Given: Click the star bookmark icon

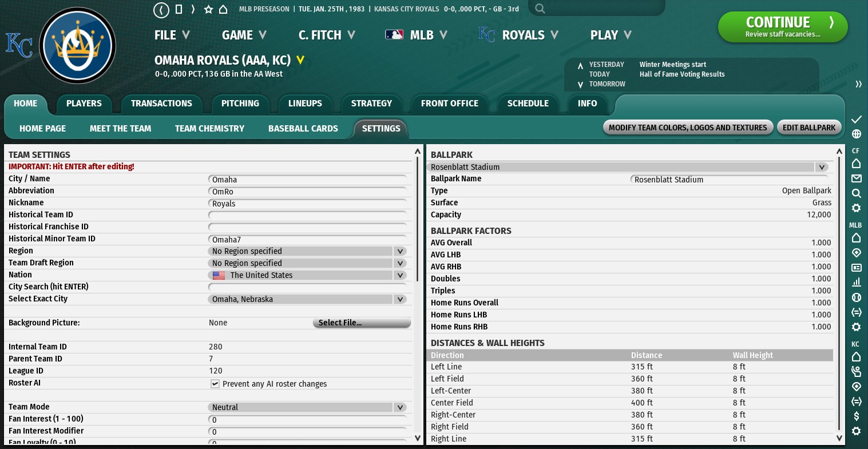Looking at the screenshot, I should (208, 10).
